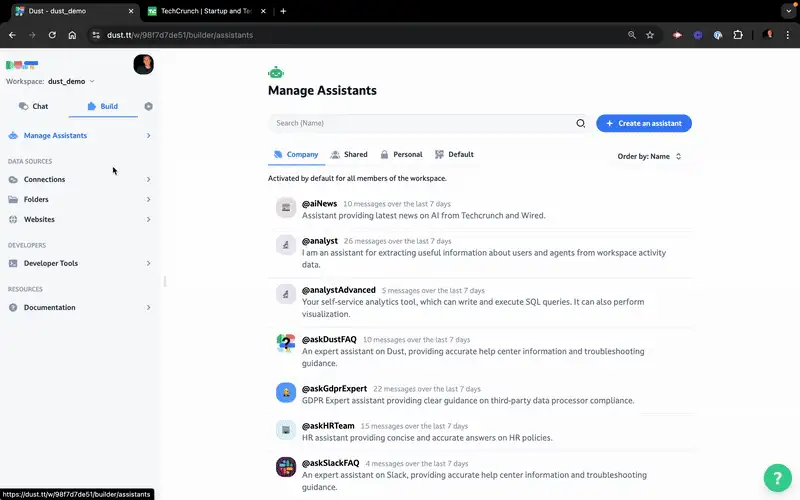800x500 pixels.
Task: Click the sidebar collapse handle
Action: (x=165, y=281)
